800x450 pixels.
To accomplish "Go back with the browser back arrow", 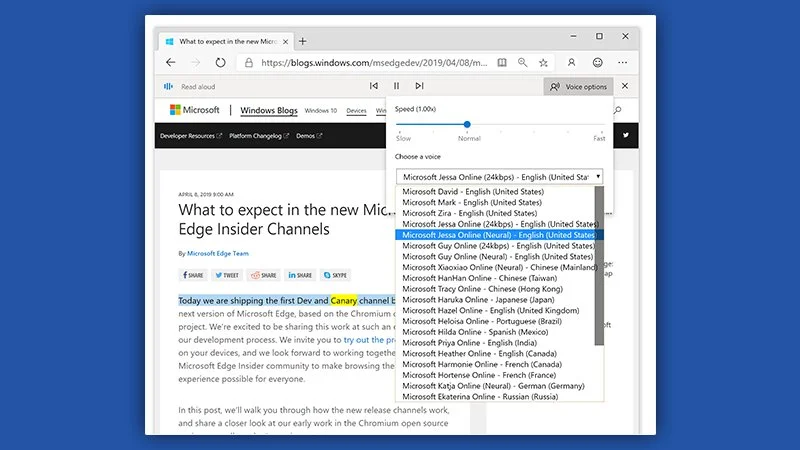I will (x=170, y=62).
